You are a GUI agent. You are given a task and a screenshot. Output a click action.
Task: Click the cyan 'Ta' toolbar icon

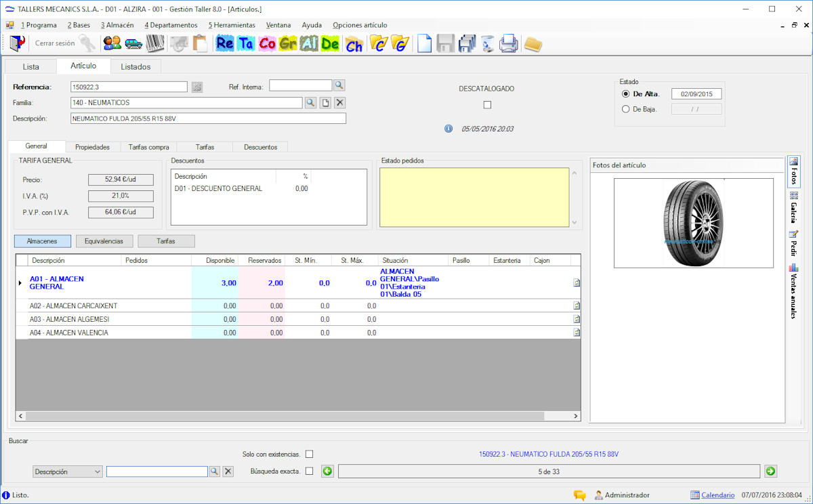pyautogui.click(x=246, y=44)
